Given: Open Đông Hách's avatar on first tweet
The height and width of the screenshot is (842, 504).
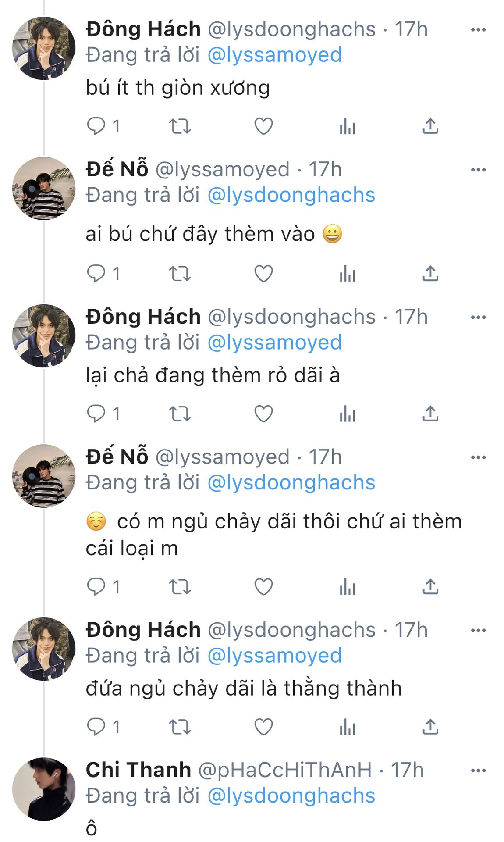Looking at the screenshot, I should point(44,48).
